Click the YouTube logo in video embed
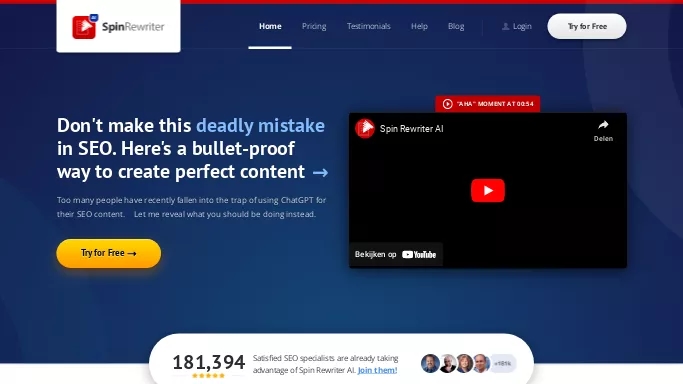 (419, 255)
